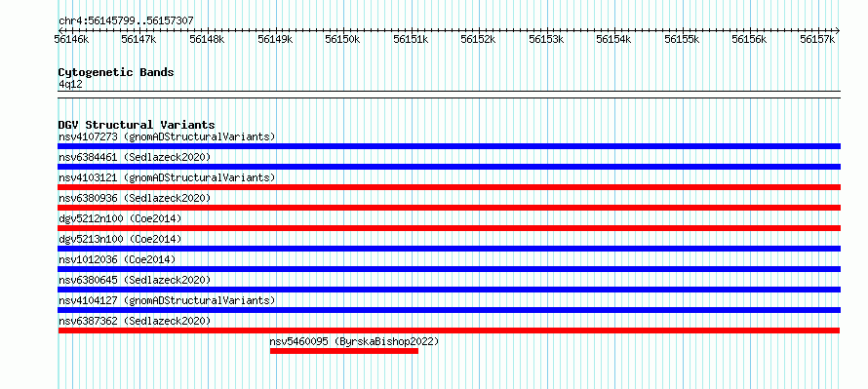Screen dimensions: 868x389
Task: Click the 56156k ruler tick label
Action: click(x=750, y=39)
